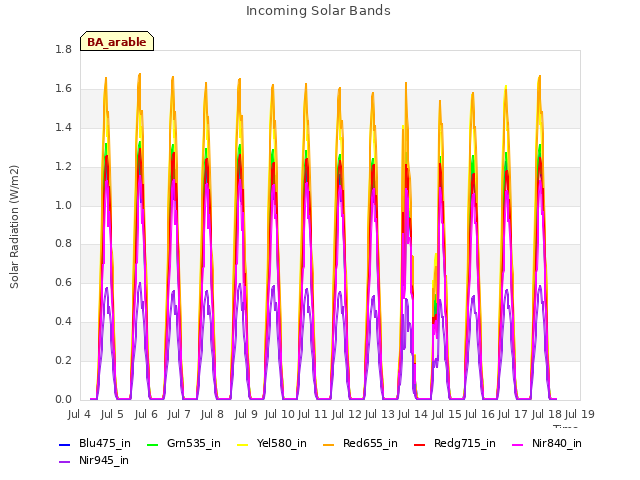The height and width of the screenshot is (480, 640).
Task: Click the Nir945_in legend label
Action: point(104,461)
